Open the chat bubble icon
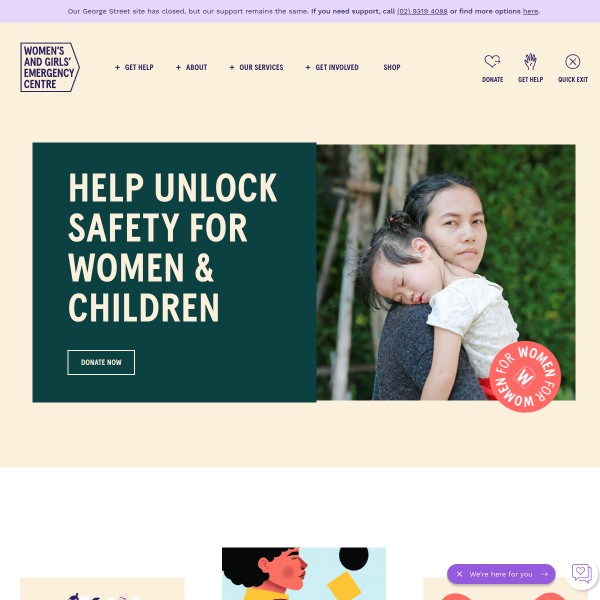The width and height of the screenshot is (600, 600). click(x=582, y=574)
